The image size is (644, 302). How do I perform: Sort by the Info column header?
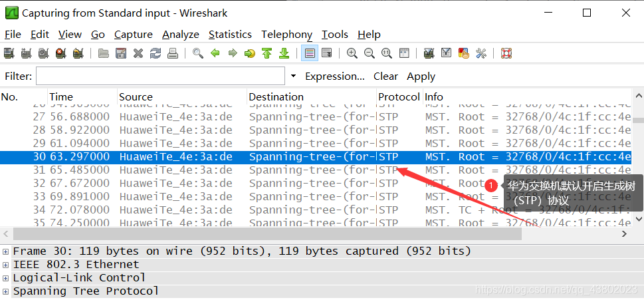coord(527,97)
